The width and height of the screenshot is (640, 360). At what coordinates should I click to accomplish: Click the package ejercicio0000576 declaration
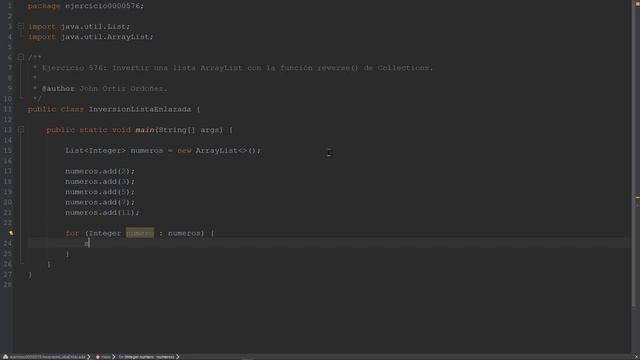[86, 6]
